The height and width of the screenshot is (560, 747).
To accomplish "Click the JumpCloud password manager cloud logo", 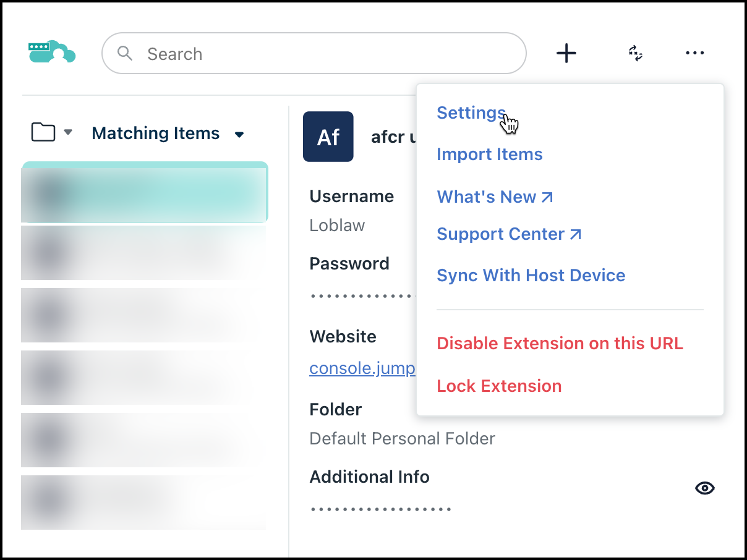I will tap(52, 53).
